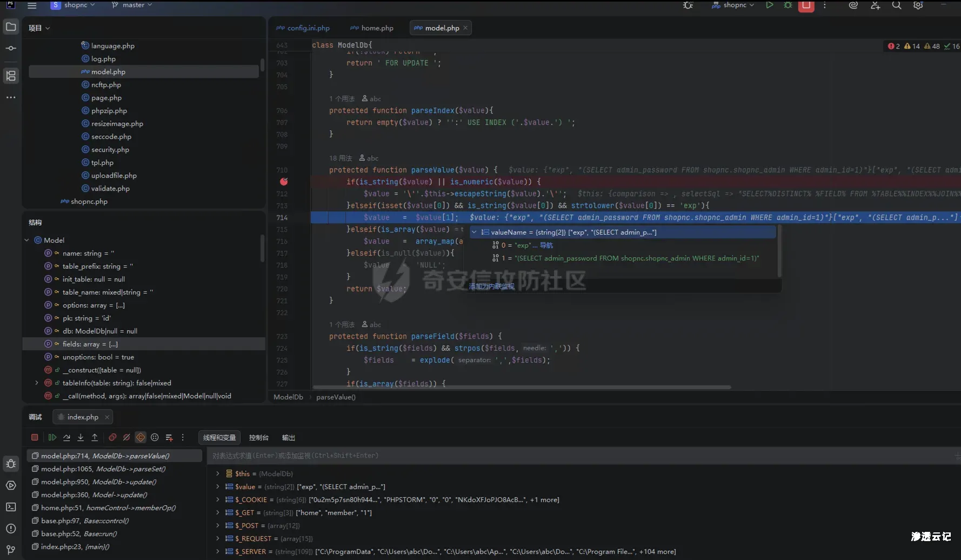
Task: Click the Step Over debug icon
Action: 66,437
